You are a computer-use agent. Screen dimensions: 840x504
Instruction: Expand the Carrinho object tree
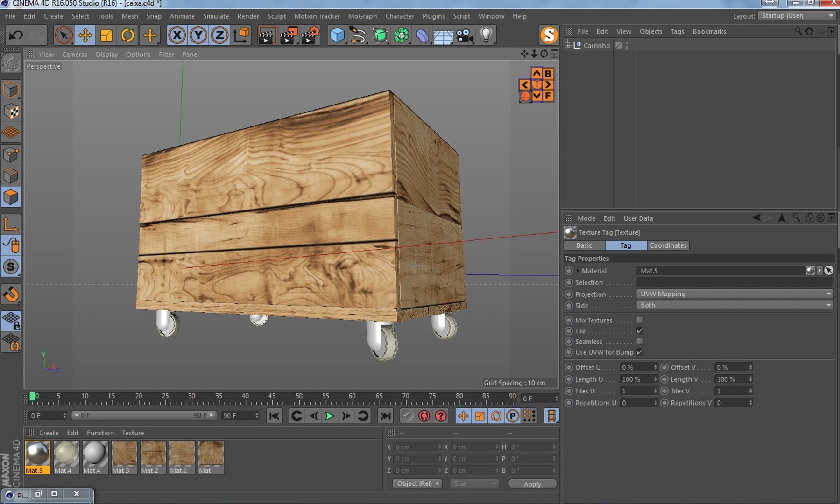click(x=567, y=45)
